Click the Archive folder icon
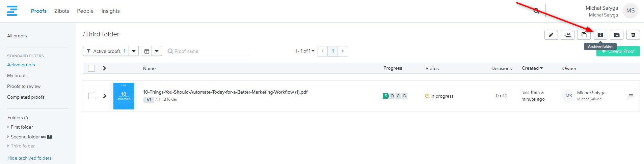Screen dimensions: 644x164 pos(600,35)
